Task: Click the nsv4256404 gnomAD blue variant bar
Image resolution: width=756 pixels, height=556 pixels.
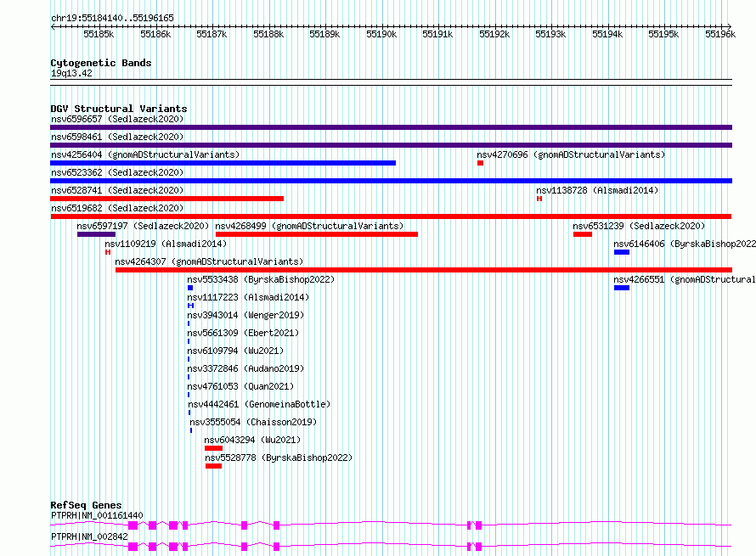Action: pos(223,163)
